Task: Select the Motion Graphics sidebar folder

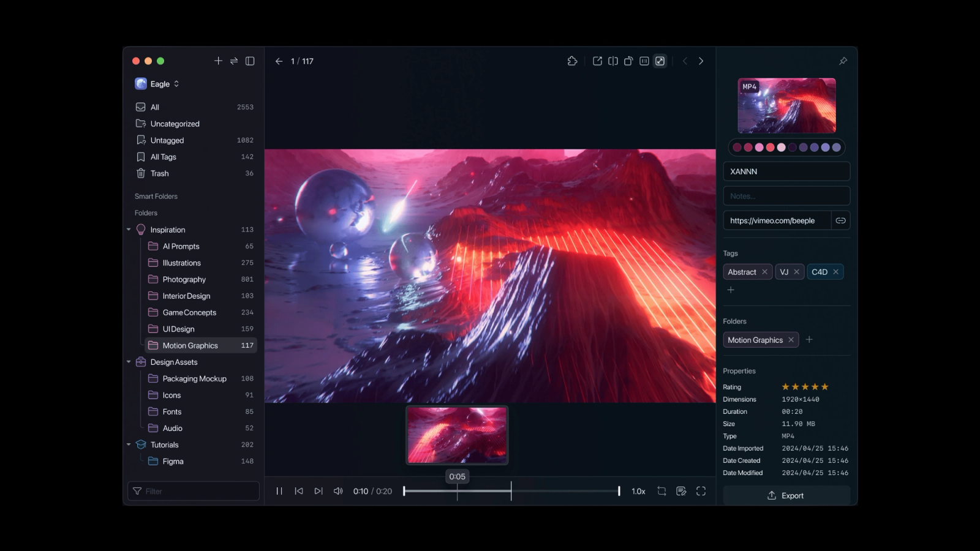Action: tap(200, 345)
